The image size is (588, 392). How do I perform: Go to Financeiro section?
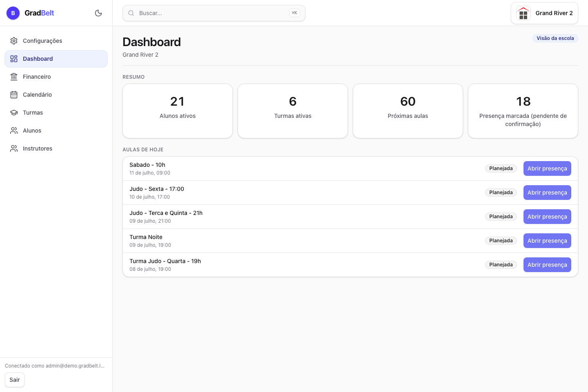[x=56, y=77]
